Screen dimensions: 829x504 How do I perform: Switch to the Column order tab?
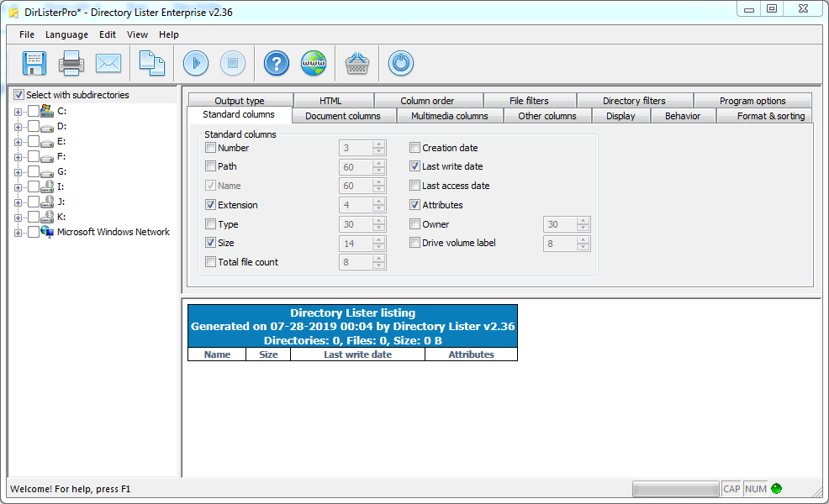coord(427,100)
